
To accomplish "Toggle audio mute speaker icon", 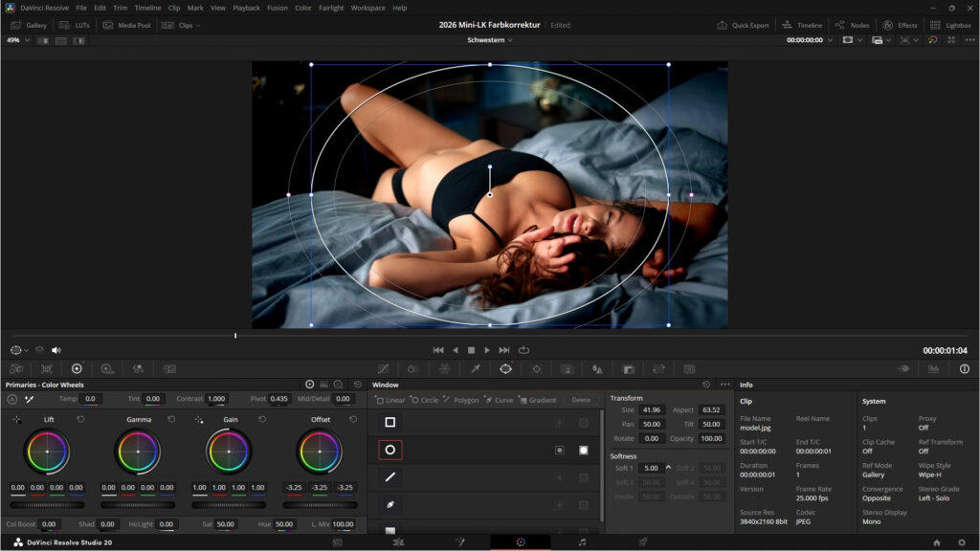I will pos(56,350).
